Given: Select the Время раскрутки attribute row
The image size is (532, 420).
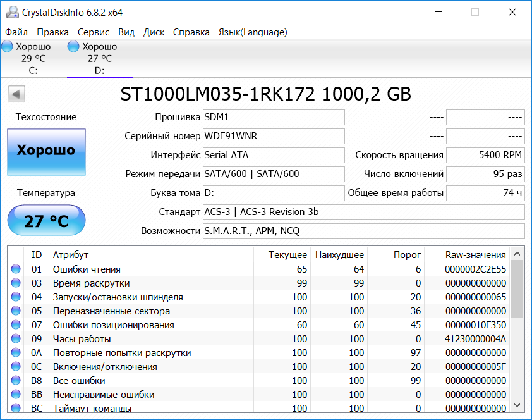Looking at the screenshot, I should 258,283.
